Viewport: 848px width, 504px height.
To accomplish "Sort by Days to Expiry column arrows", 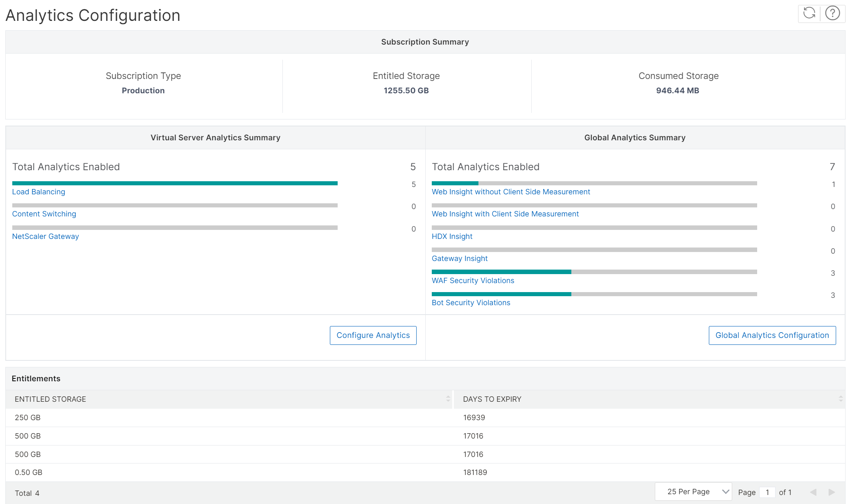I will (x=841, y=399).
